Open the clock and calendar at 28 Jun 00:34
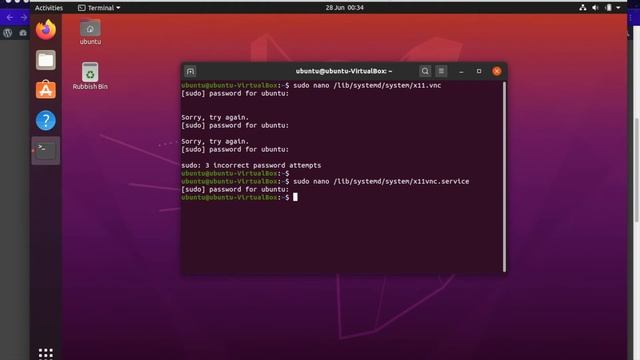The width and height of the screenshot is (640, 360). pyautogui.click(x=344, y=8)
